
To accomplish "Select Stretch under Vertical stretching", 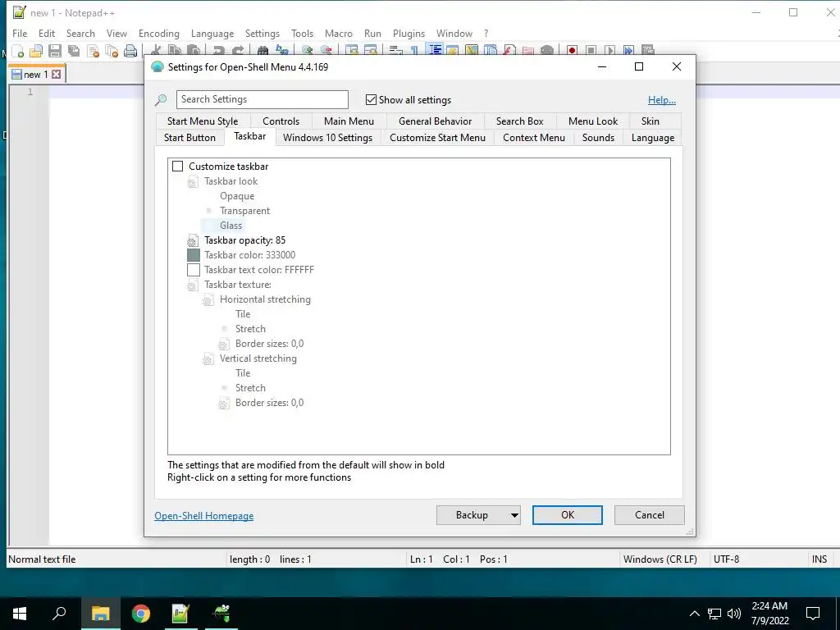I will 250,388.
